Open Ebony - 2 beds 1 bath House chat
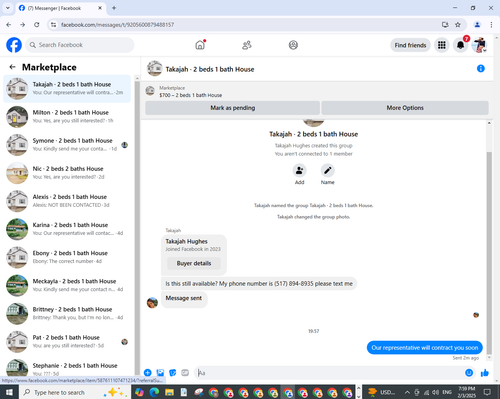 (x=67, y=257)
